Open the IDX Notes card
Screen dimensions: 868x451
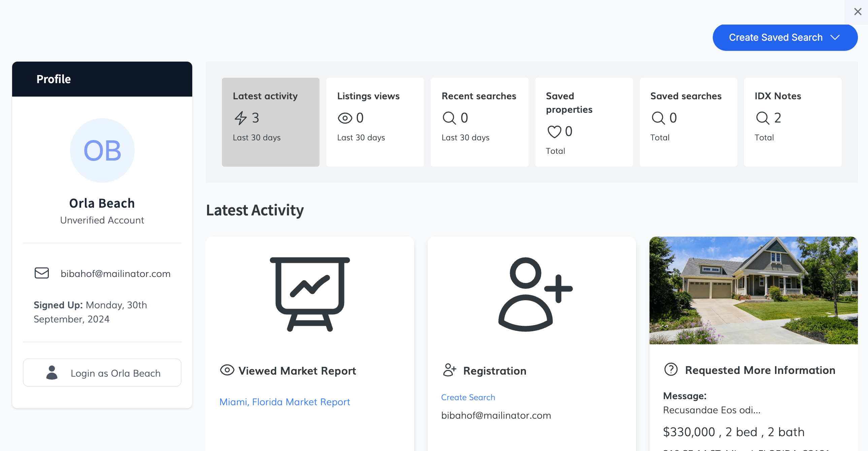click(793, 122)
